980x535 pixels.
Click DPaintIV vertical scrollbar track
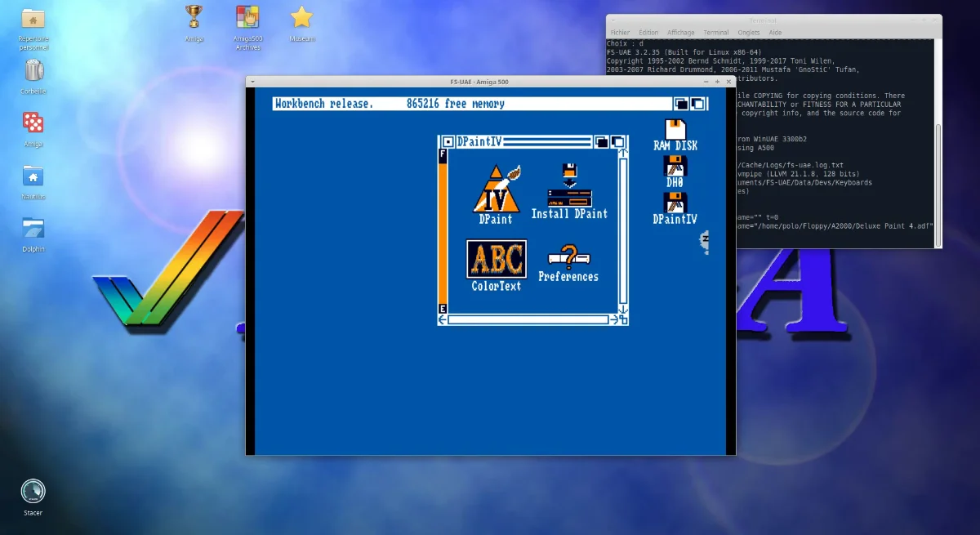coord(623,230)
